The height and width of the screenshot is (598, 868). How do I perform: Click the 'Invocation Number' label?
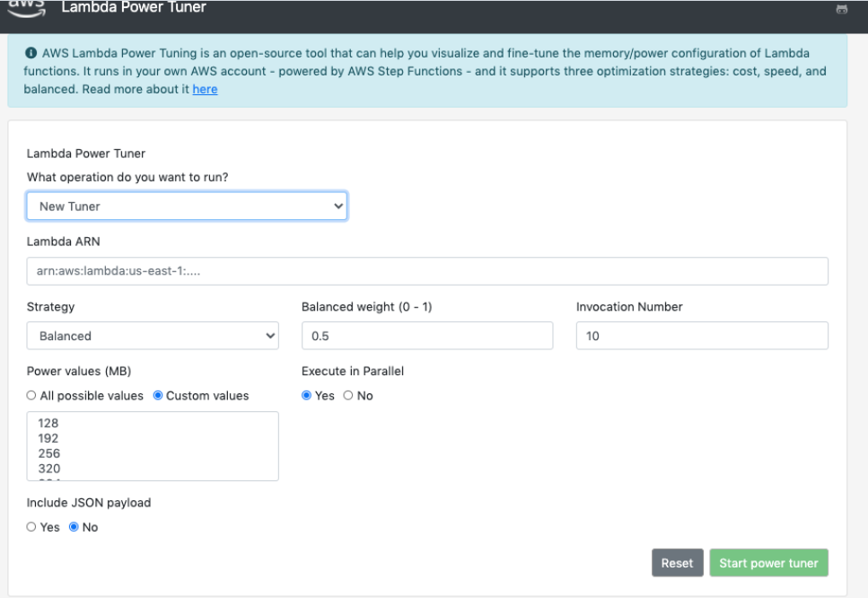coord(629,307)
